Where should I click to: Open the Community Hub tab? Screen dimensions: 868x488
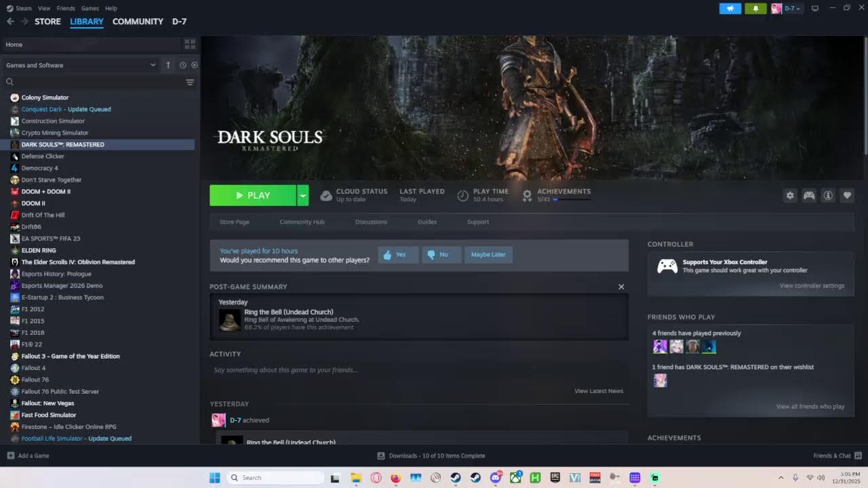point(302,222)
